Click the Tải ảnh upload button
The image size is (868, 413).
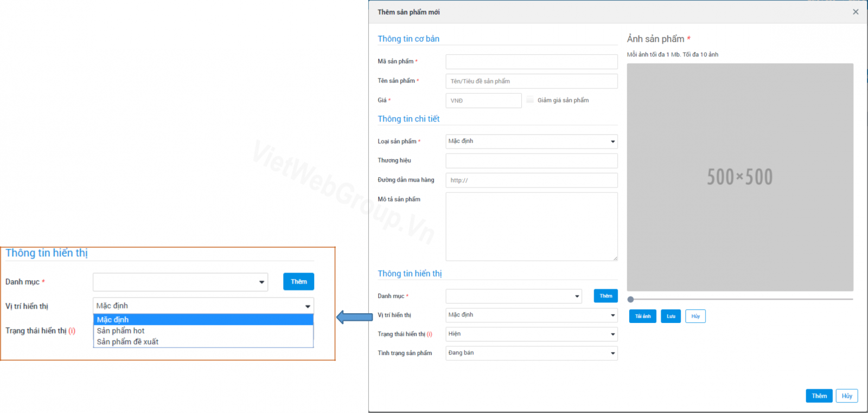coord(642,316)
